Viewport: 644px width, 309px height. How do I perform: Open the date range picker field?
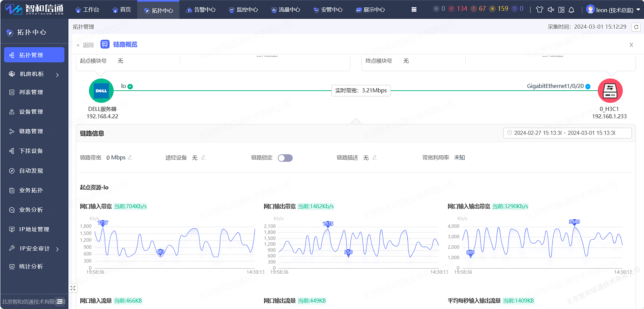point(567,133)
